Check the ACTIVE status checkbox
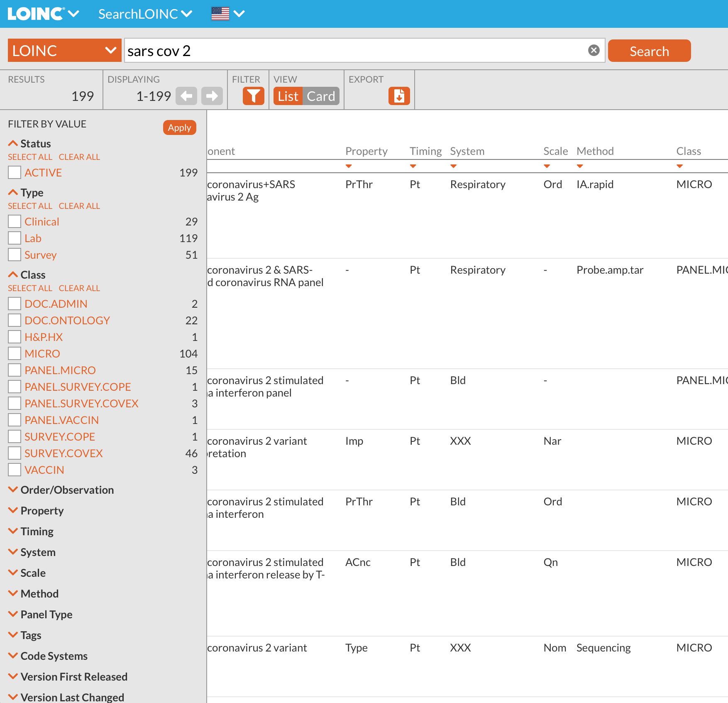Viewport: 728px width, 703px height. (x=15, y=172)
